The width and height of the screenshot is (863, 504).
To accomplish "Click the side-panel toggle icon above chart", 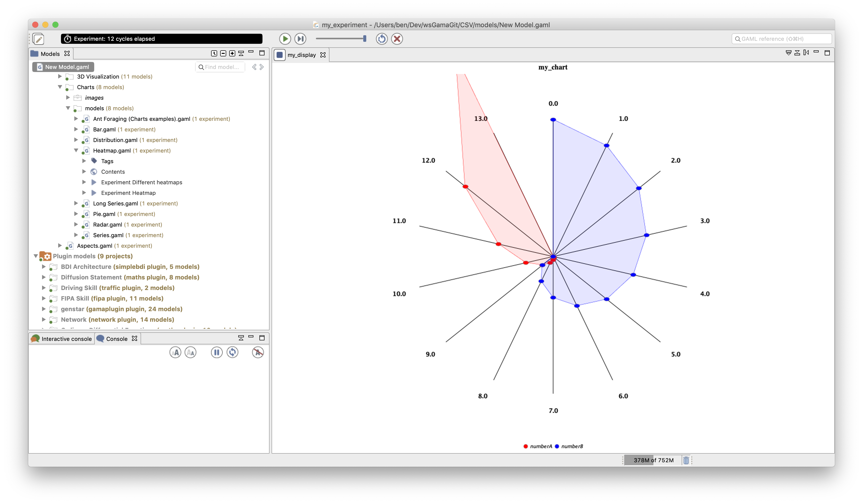I will [806, 53].
